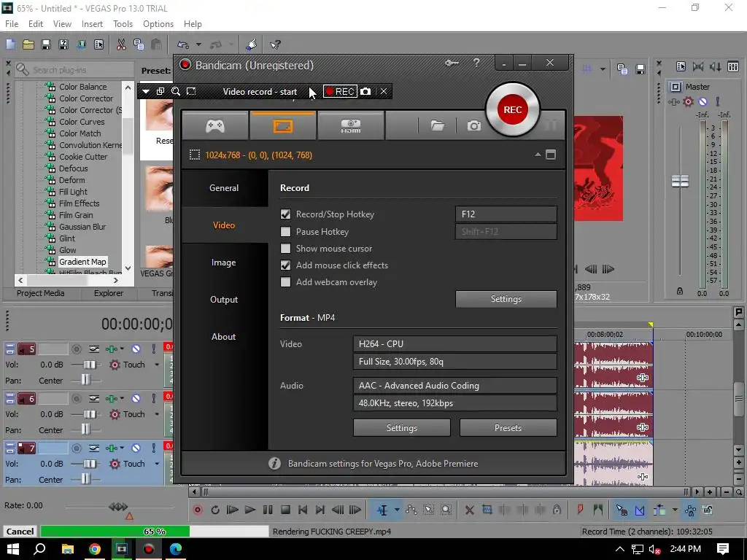Click the Cut scissors icon in Vegas toolbar
Viewport: 747px width, 560px height.
tap(121, 44)
